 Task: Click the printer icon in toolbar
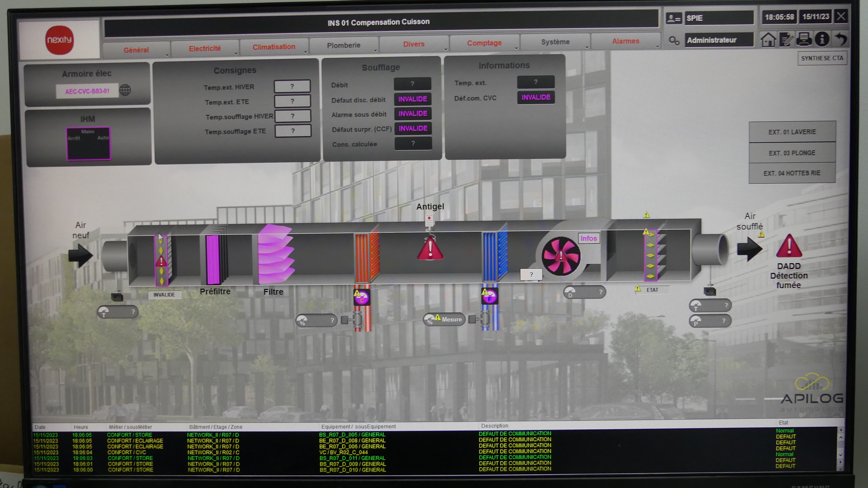click(x=804, y=40)
